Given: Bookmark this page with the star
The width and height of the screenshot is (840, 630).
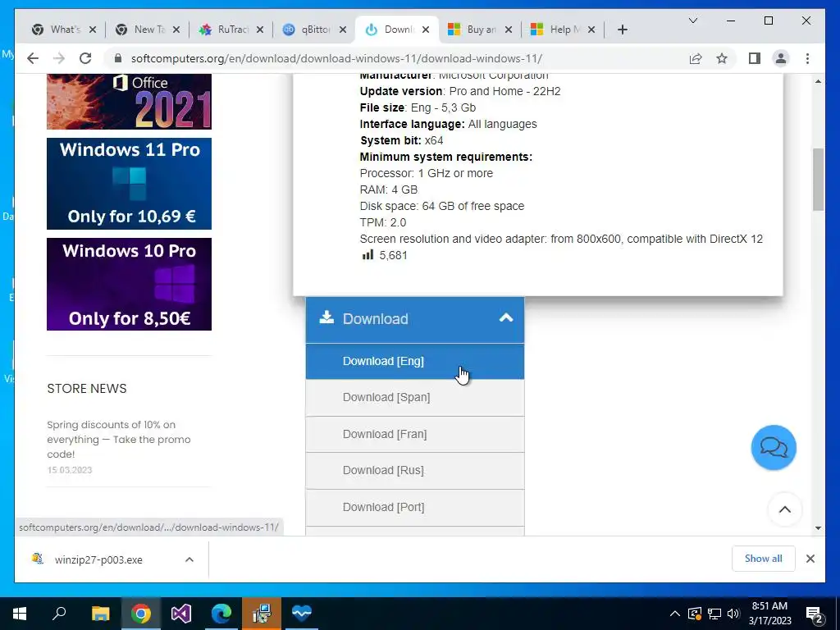Looking at the screenshot, I should pyautogui.click(x=722, y=58).
